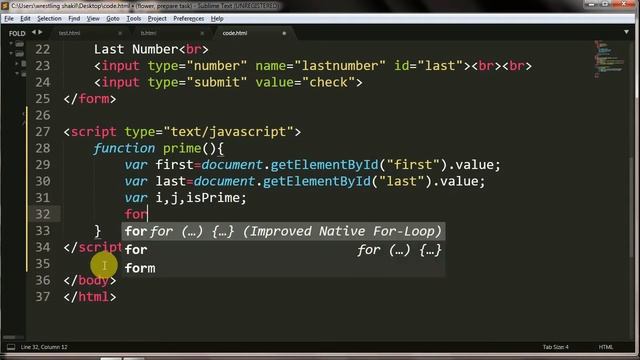The image size is (640, 360).
Task: Open the tab list dropdown arrow
Action: tap(626, 32)
